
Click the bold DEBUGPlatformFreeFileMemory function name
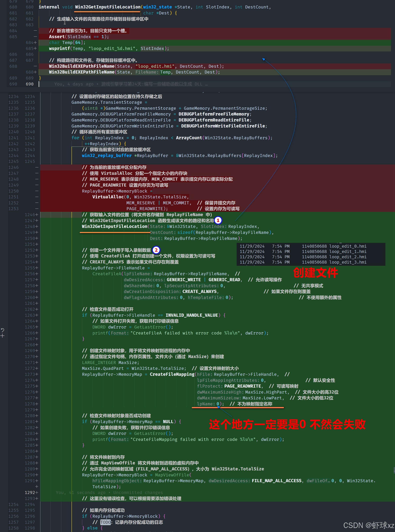pyautogui.click(x=214, y=114)
